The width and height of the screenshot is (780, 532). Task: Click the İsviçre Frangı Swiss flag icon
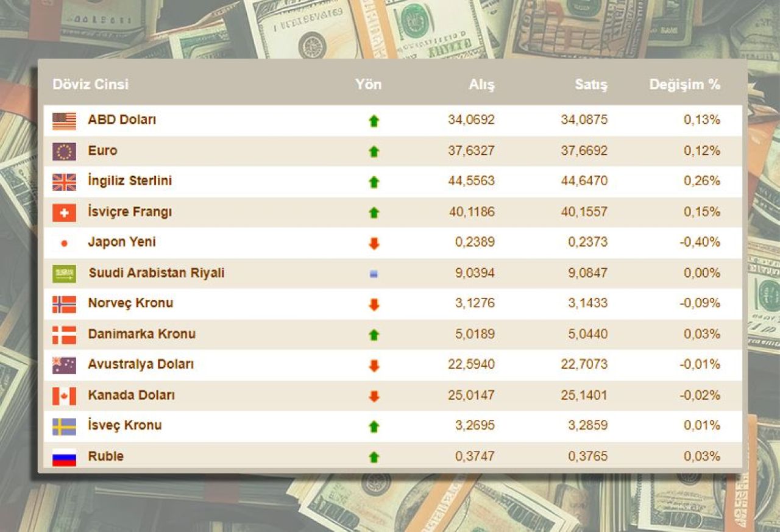coord(64,213)
